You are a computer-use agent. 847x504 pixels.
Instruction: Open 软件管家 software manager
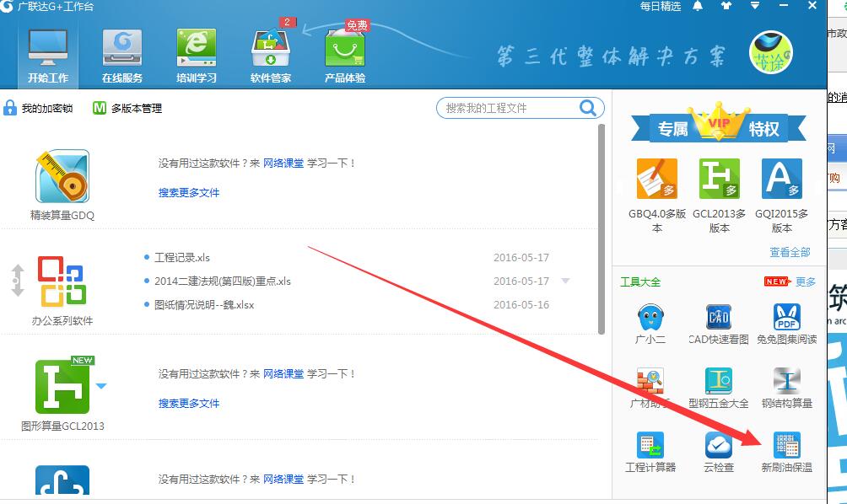pyautogui.click(x=271, y=56)
